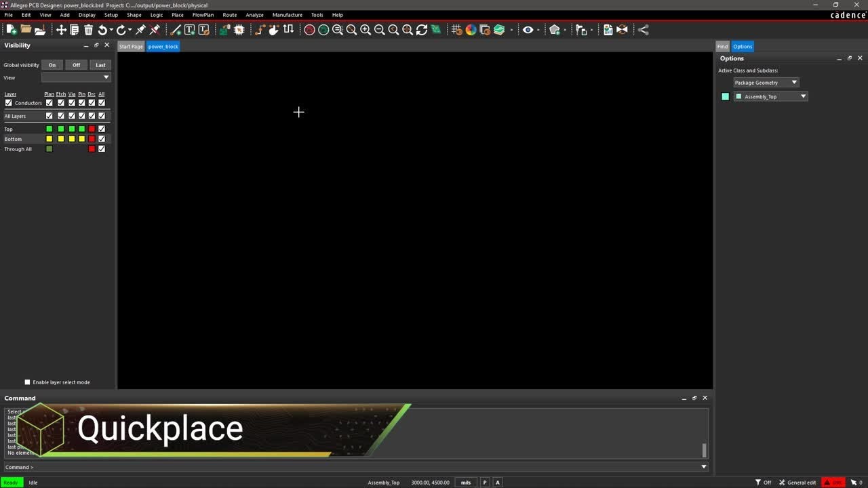
Task: Click the Copy toolbar icon
Action: pos(75,30)
